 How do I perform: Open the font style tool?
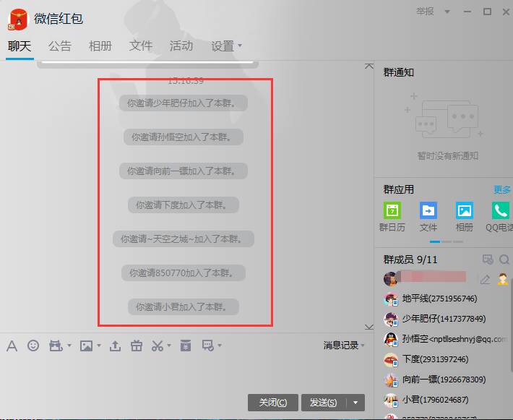[12, 346]
